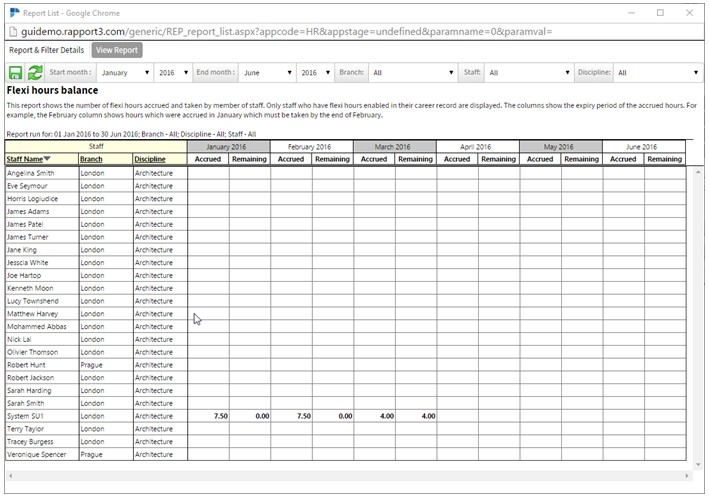Viewport: 709px width, 497px height.
Task: Select the Olivier Thomson staff name
Action: (33, 352)
